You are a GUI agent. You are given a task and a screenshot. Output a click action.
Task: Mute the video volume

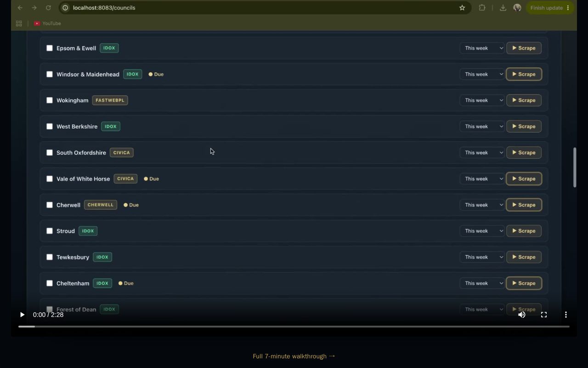point(522,315)
